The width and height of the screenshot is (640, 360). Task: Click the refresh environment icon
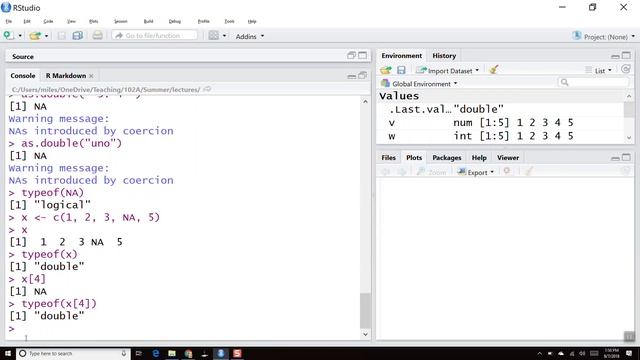pyautogui.click(x=626, y=69)
